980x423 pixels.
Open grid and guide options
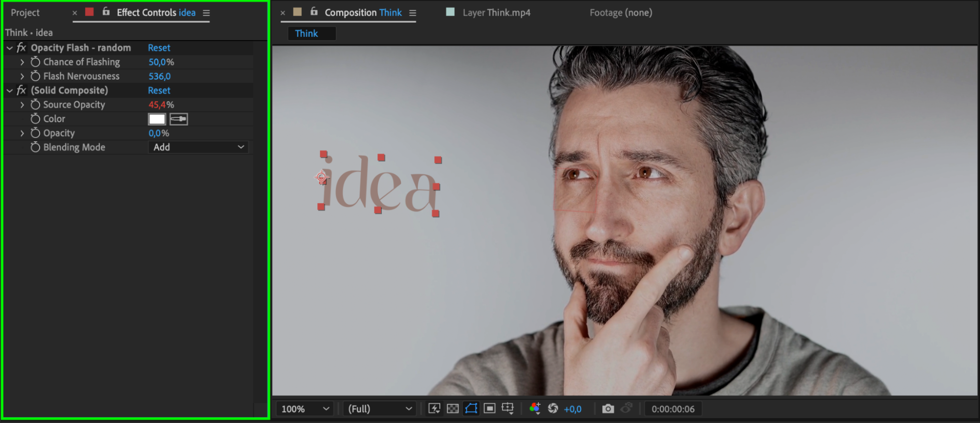[508, 409]
